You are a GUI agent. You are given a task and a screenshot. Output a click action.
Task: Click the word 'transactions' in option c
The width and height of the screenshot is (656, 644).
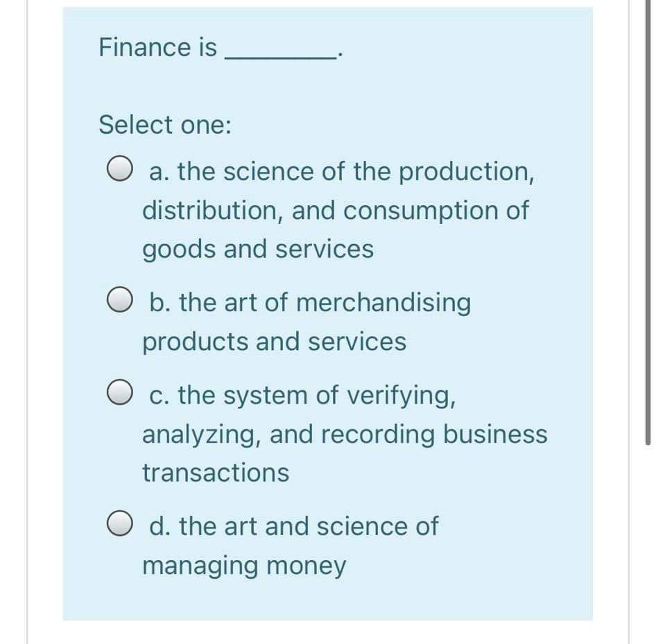(x=216, y=473)
